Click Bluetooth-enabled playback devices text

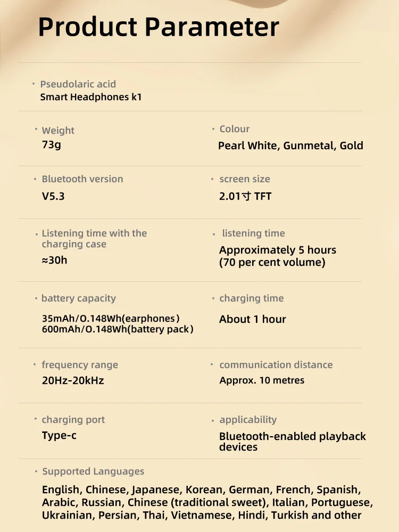tap(293, 441)
